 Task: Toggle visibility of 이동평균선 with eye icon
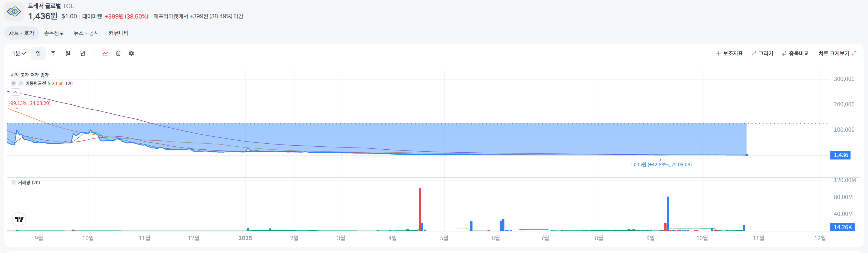[x=13, y=83]
